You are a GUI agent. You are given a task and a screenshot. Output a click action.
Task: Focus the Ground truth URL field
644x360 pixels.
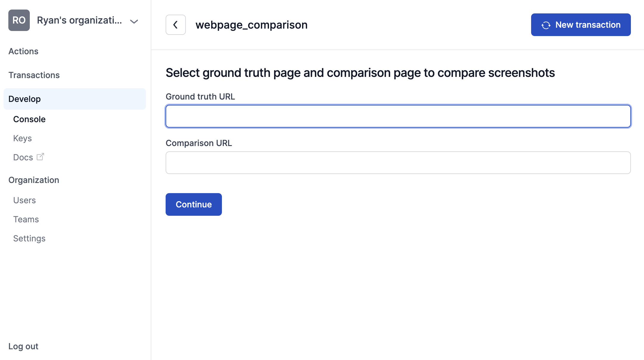[x=398, y=116]
